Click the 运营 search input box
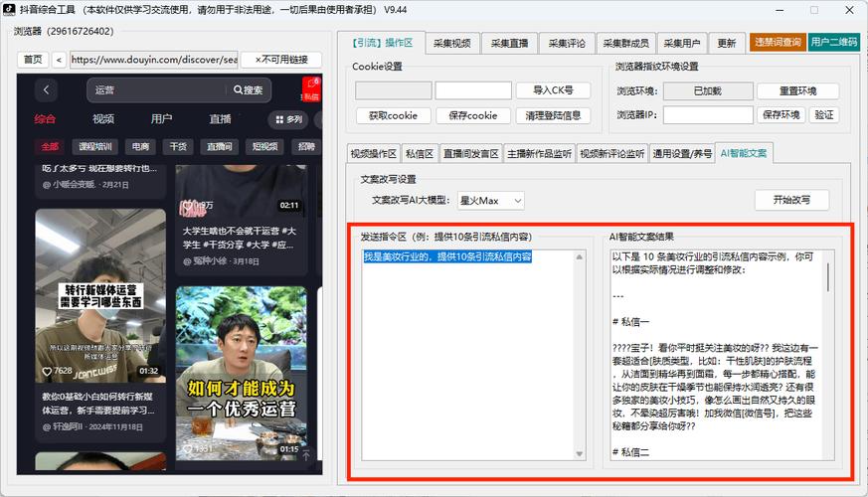This screenshot has height=497, width=868. pyautogui.click(x=157, y=90)
